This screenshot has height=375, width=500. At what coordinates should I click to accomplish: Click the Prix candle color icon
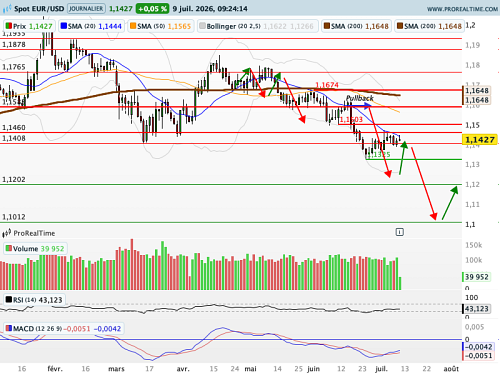click(x=9, y=26)
